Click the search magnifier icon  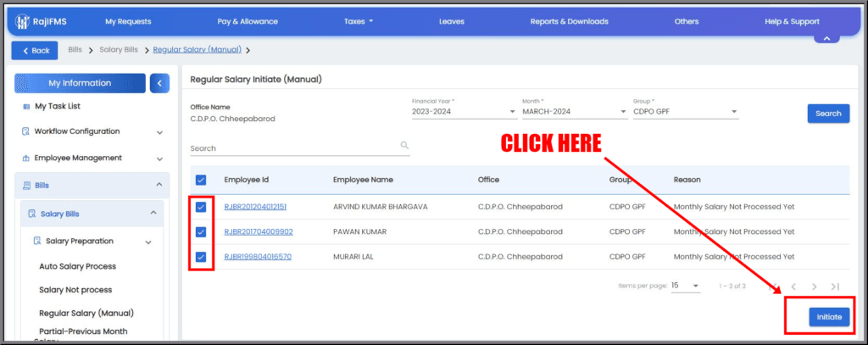[404, 145]
